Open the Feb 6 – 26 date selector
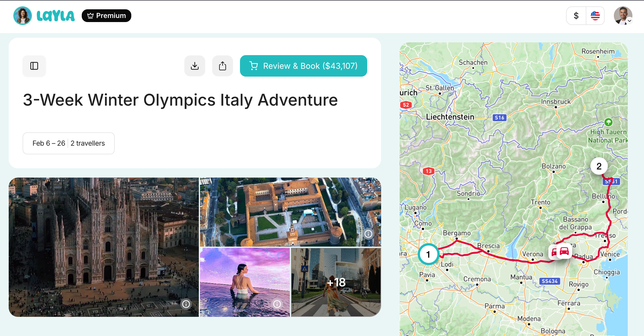Image resolution: width=644 pixels, height=336 pixels. click(49, 143)
